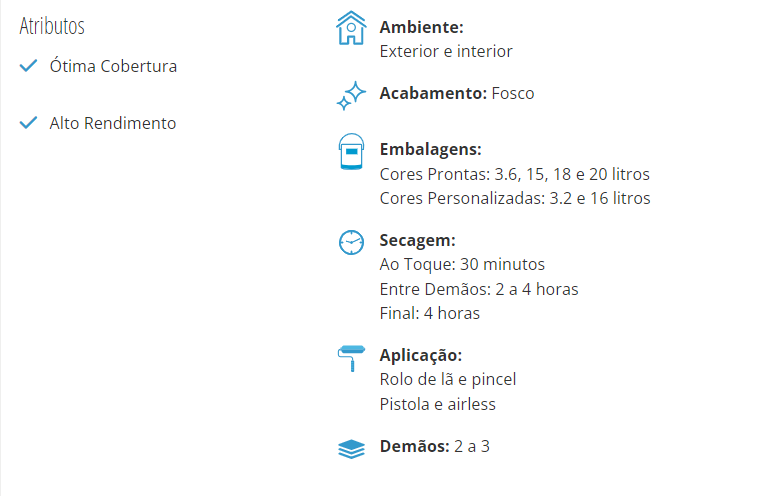777x496 pixels.
Task: Click the sparkle icon next to Acabamento
Action: (351, 96)
